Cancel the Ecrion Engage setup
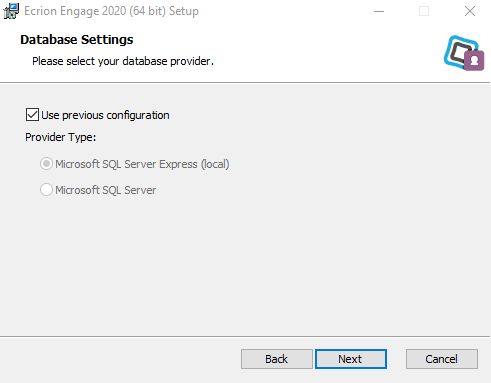 pyautogui.click(x=441, y=359)
